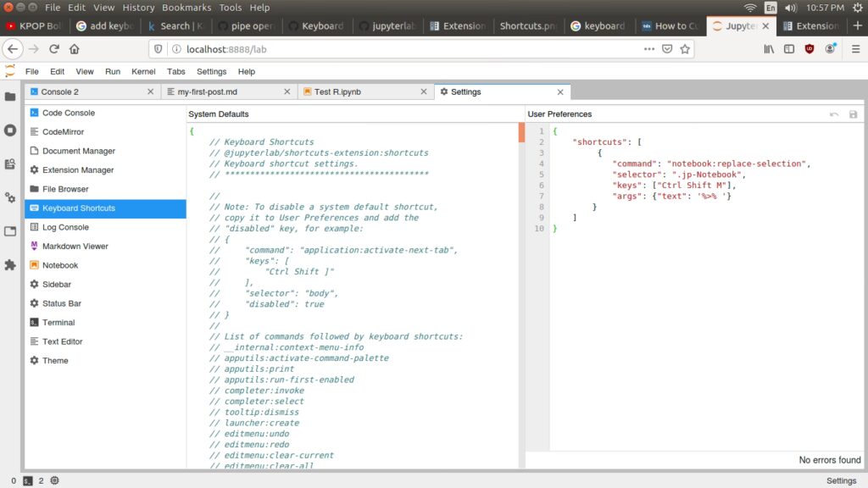Click the uBlock Origin shield icon
This screenshot has height=488, width=868.
click(810, 49)
